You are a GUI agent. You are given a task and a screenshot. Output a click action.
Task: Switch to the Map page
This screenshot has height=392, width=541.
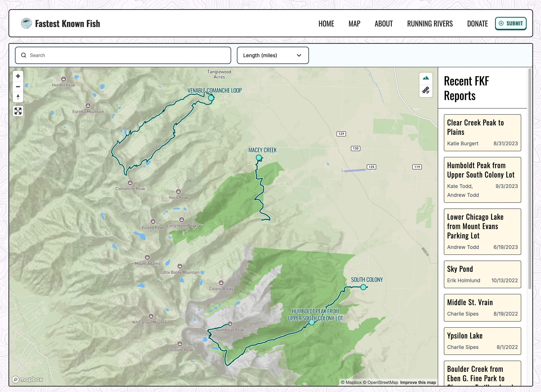(x=354, y=23)
